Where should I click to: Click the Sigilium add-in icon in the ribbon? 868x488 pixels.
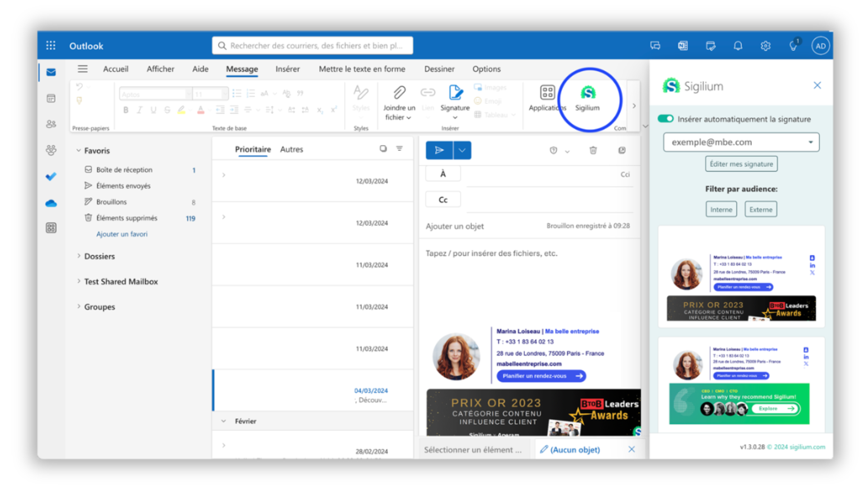(x=588, y=94)
